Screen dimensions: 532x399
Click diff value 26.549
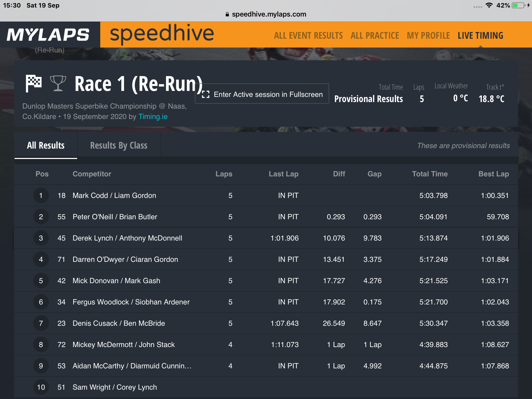[334, 323]
